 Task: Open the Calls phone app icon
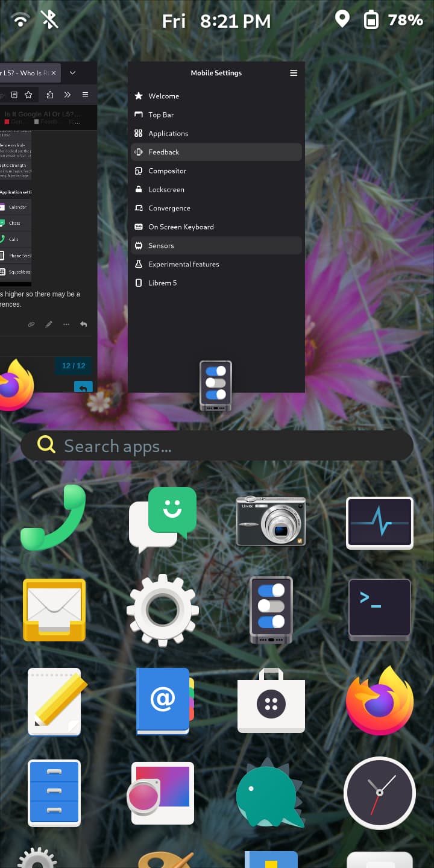(53, 518)
